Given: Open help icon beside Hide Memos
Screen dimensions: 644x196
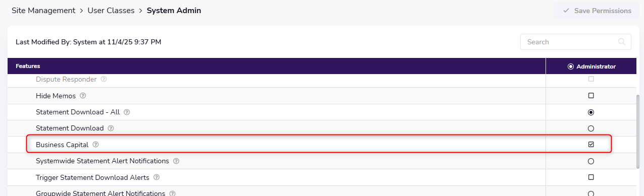Looking at the screenshot, I should pyautogui.click(x=83, y=96).
